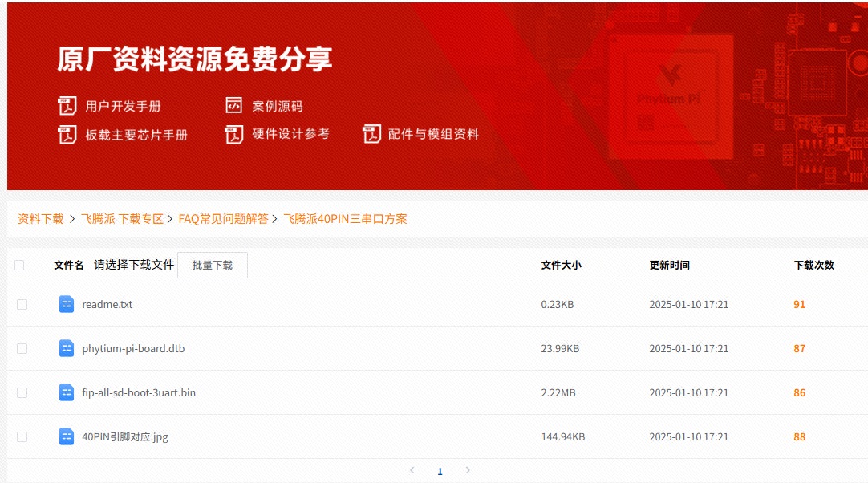Click the download count 86
Screen dimensions: 868x483
pos(799,392)
